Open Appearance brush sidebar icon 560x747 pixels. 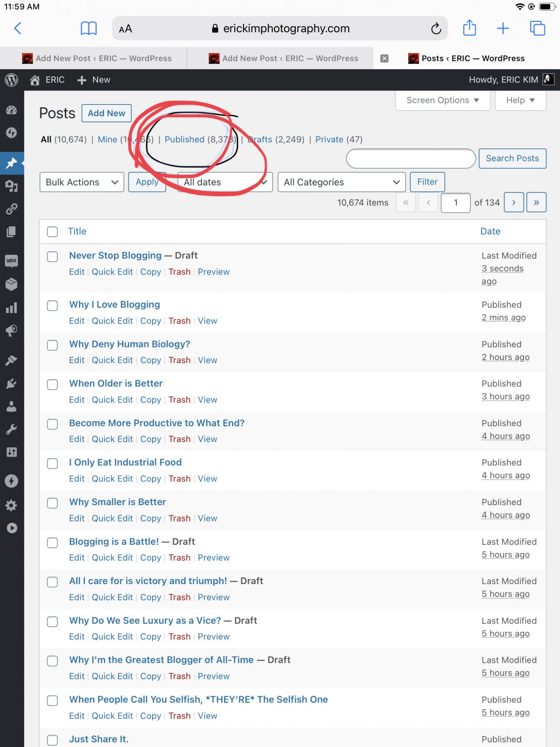coord(12,360)
